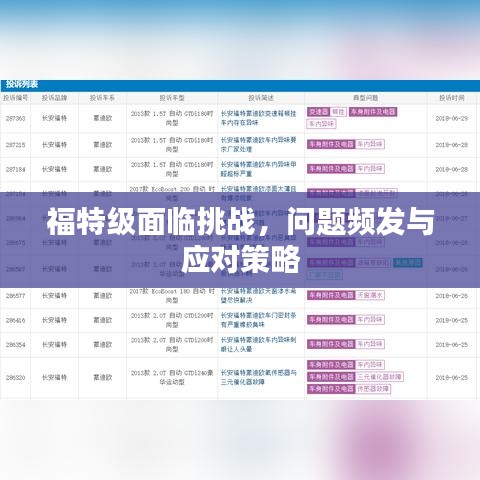
Task: Click the 典型问题 column header
Action: pos(366,98)
